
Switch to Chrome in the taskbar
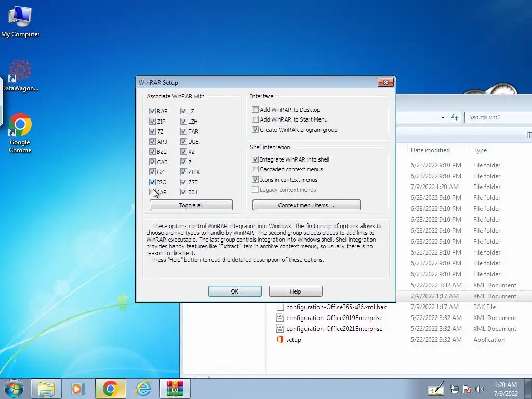[110, 389]
